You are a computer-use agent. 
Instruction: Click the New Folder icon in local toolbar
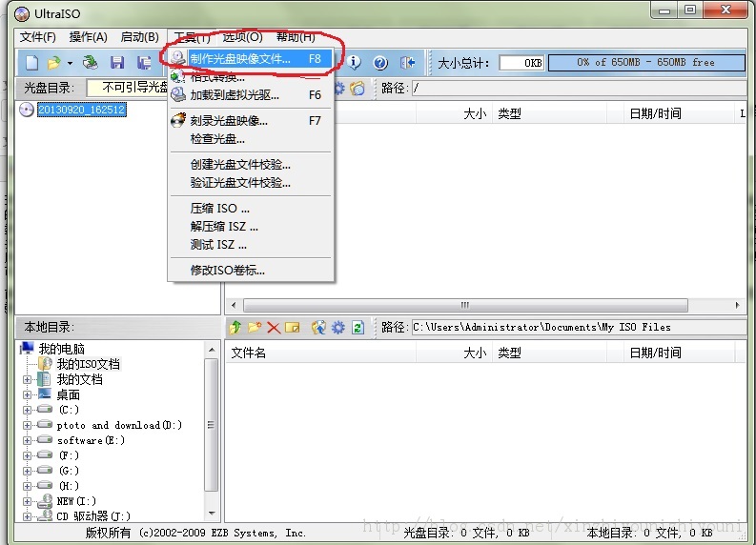[255, 327]
